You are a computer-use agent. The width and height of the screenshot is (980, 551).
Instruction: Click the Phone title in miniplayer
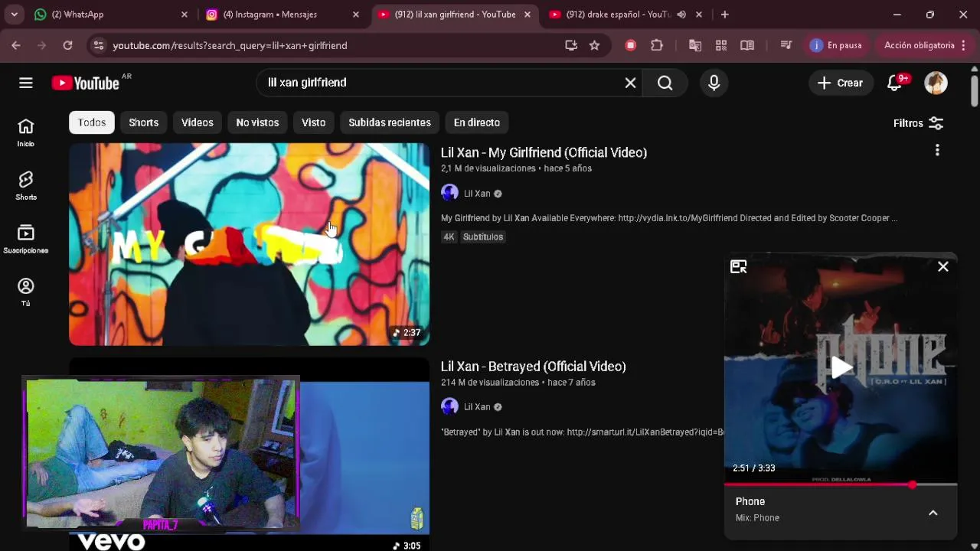(x=750, y=501)
